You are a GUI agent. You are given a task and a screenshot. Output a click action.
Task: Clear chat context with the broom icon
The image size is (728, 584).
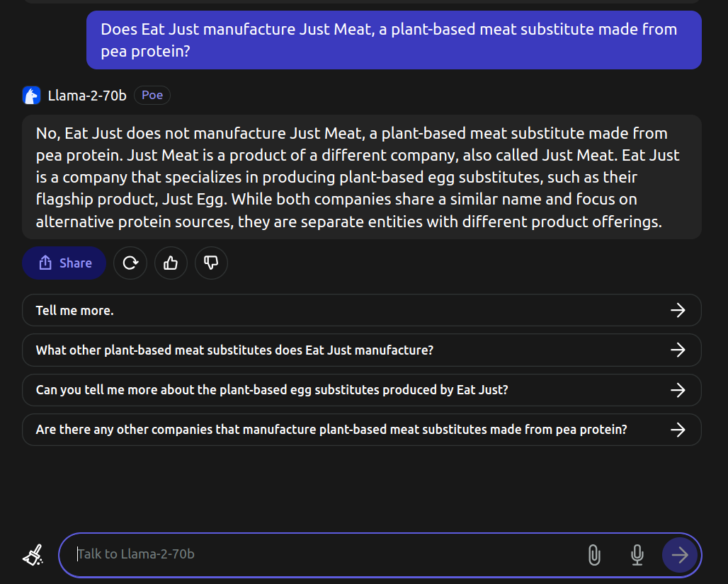click(x=33, y=555)
